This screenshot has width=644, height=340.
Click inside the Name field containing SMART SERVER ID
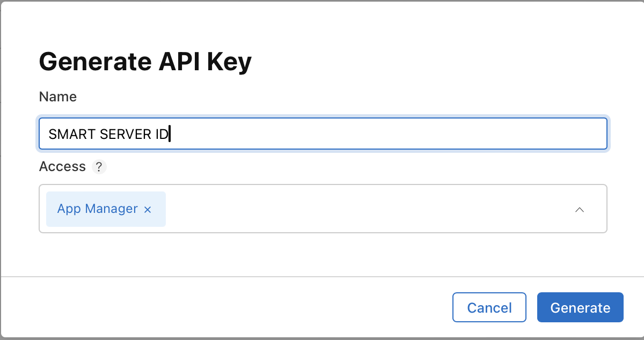(x=322, y=134)
